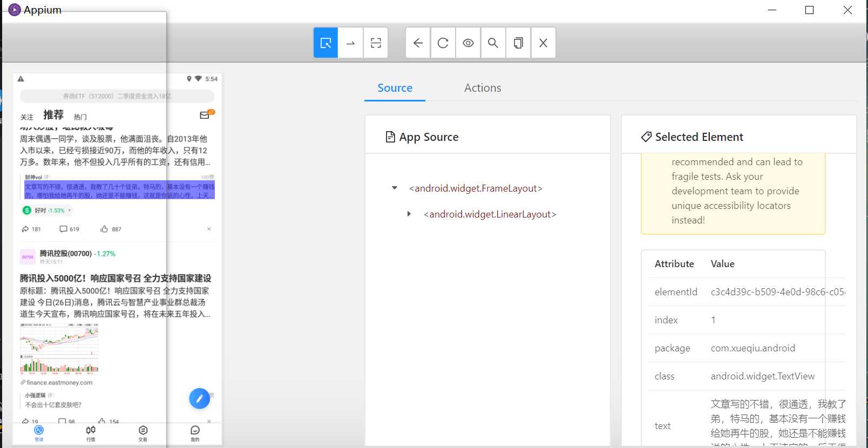Image resolution: width=868 pixels, height=448 pixels.
Task: Tap the 腾讯控股 avatar icon
Action: (28, 257)
